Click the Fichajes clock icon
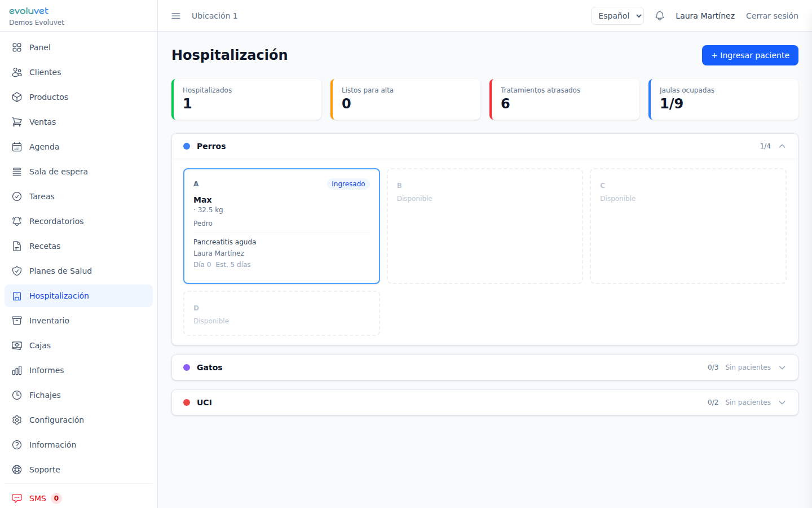Image resolution: width=812 pixels, height=508 pixels. [17, 395]
